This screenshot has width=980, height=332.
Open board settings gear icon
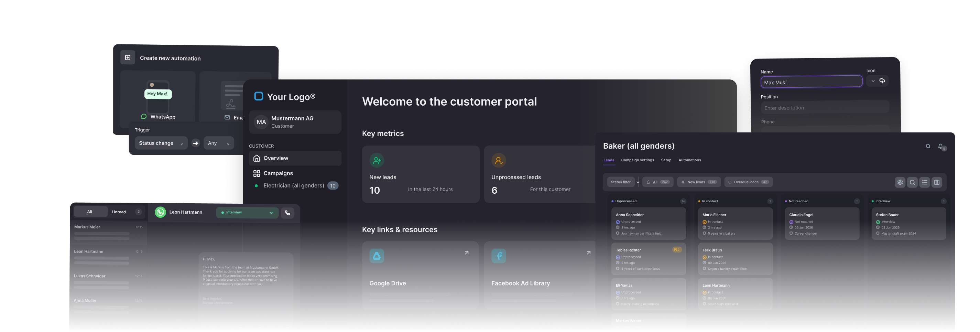pos(900,183)
